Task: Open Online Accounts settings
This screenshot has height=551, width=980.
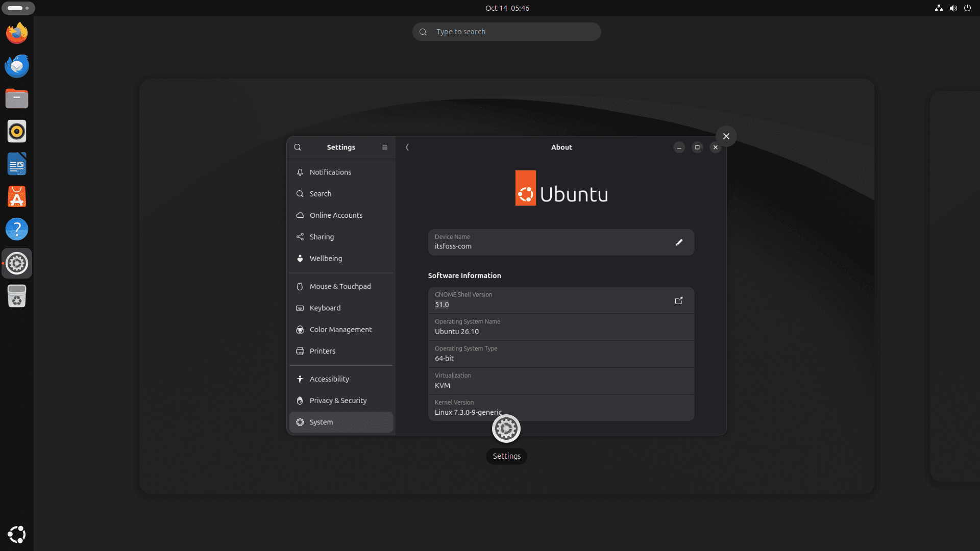Action: coord(341,215)
